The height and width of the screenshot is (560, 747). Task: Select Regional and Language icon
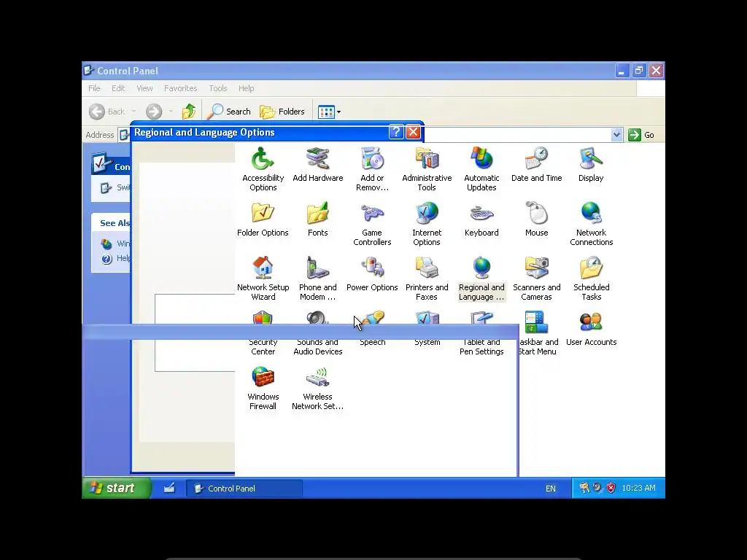[481, 278]
